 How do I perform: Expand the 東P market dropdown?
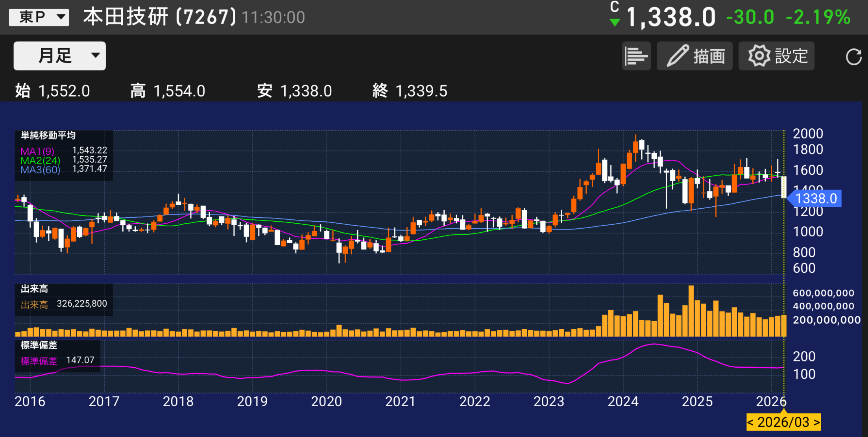tap(39, 17)
